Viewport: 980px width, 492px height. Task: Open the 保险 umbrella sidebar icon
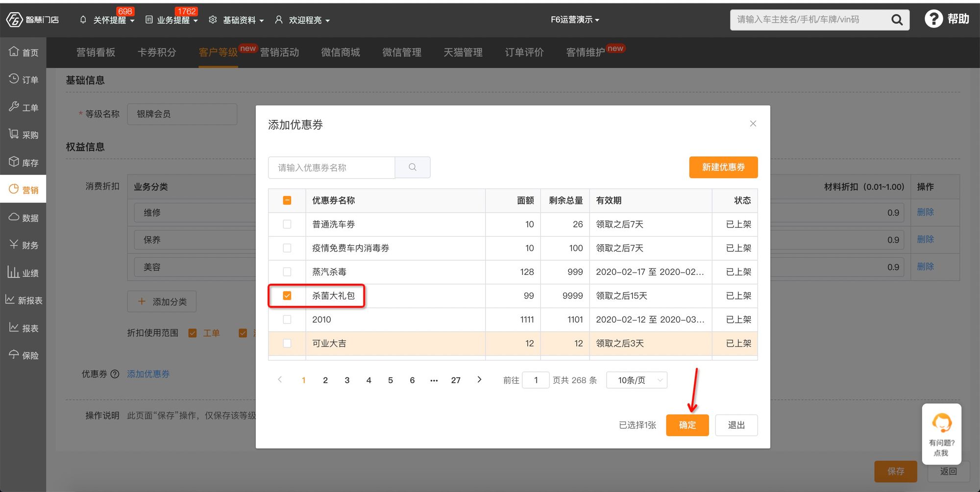14,355
